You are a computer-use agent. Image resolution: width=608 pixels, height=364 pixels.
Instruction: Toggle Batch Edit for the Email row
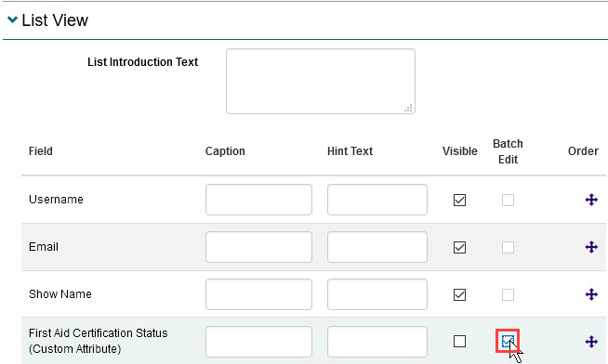[x=508, y=247]
